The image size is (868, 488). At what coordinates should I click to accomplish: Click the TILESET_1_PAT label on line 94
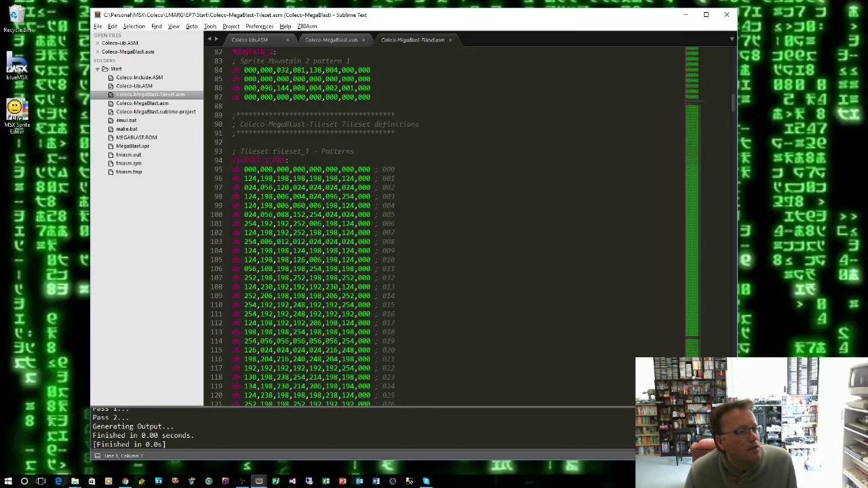(x=260, y=160)
